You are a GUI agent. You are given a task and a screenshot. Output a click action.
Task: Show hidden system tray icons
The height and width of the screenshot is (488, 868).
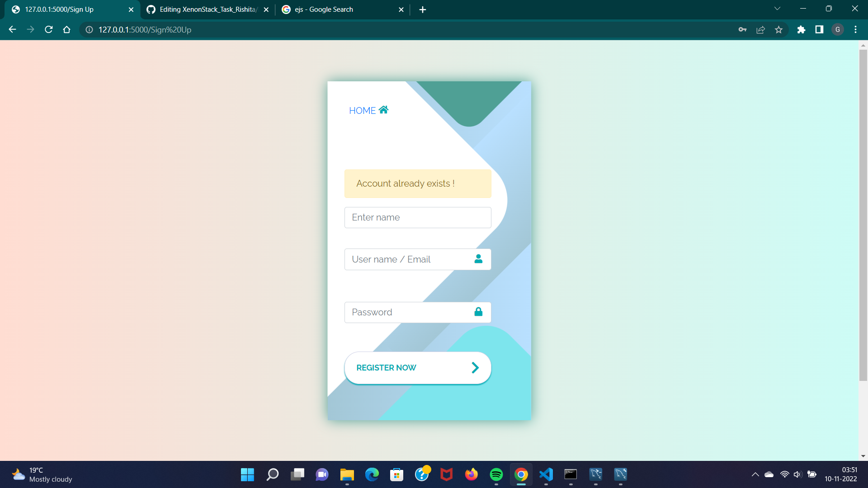click(x=755, y=474)
